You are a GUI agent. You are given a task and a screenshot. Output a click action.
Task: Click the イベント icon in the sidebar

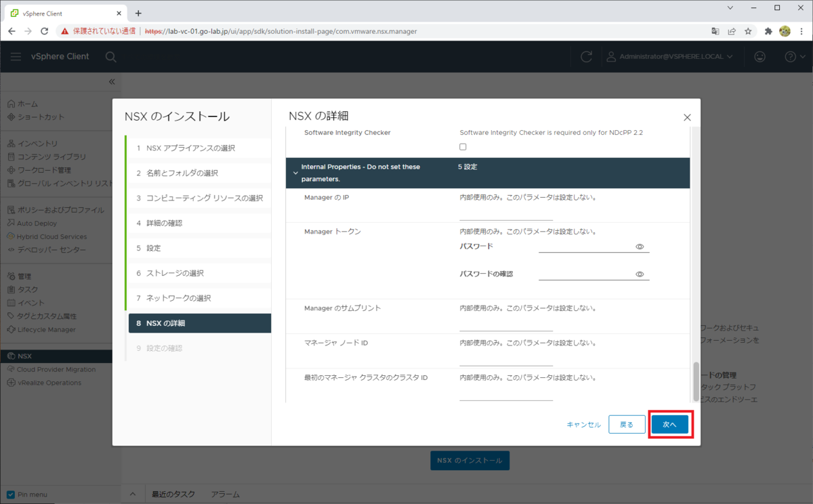click(12, 303)
